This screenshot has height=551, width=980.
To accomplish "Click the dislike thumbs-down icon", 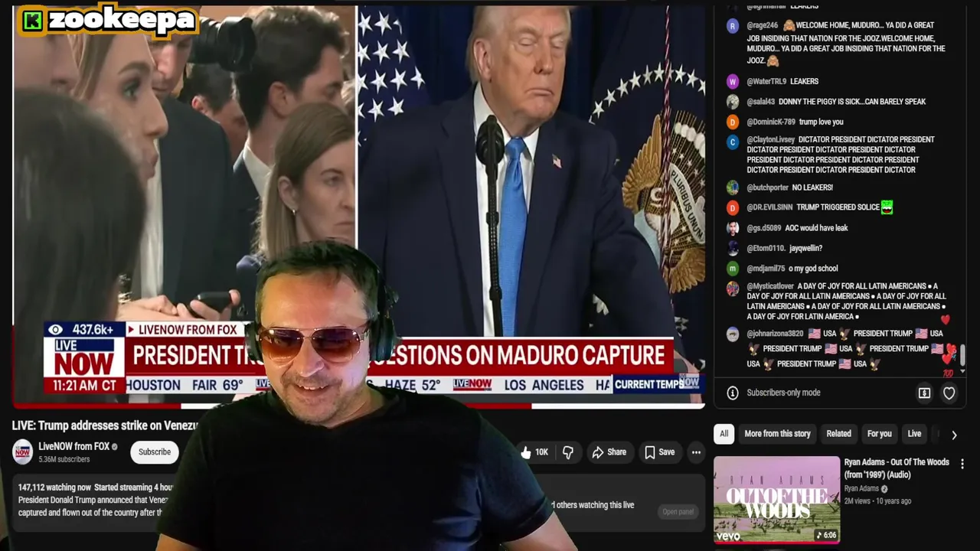I will tap(568, 452).
